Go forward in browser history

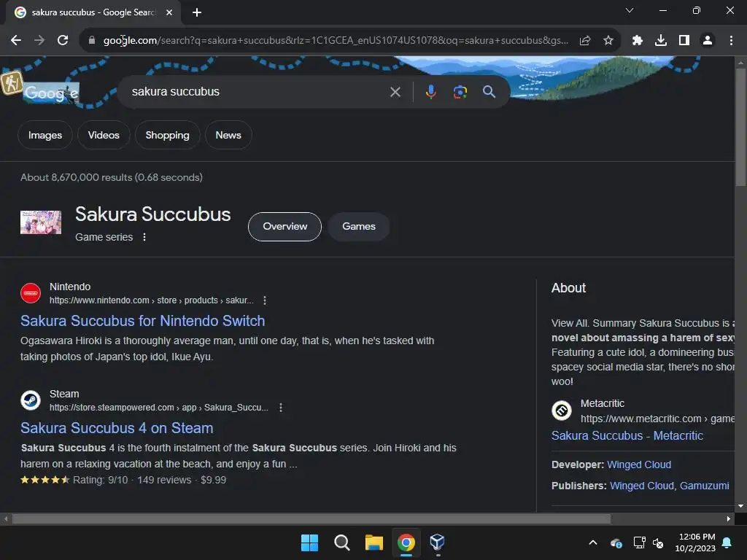39,41
